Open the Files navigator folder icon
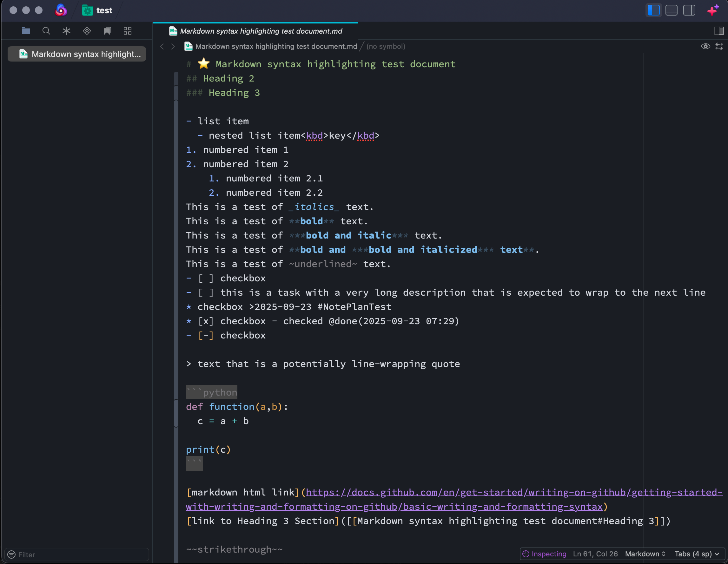This screenshot has height=564, width=728. (x=26, y=31)
